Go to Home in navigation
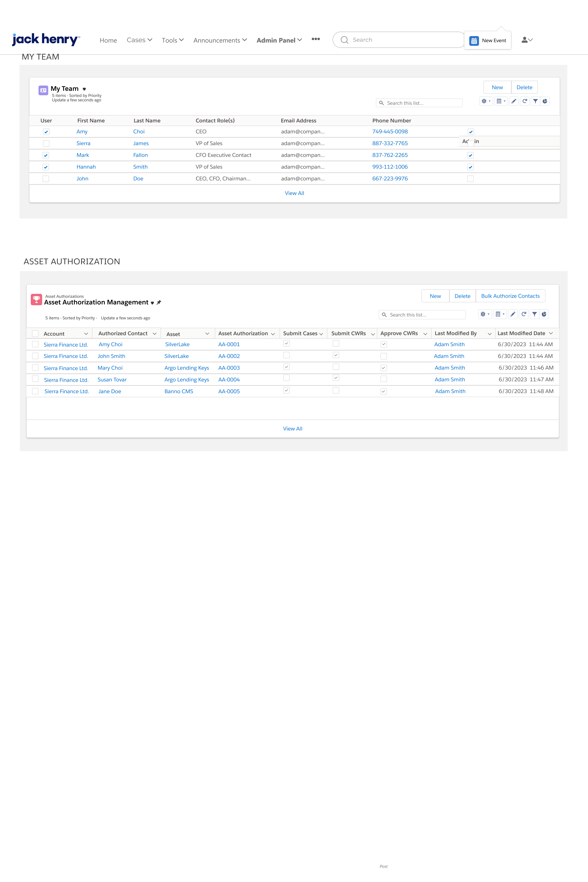Screen dimensions: 588x882 pos(108,40)
